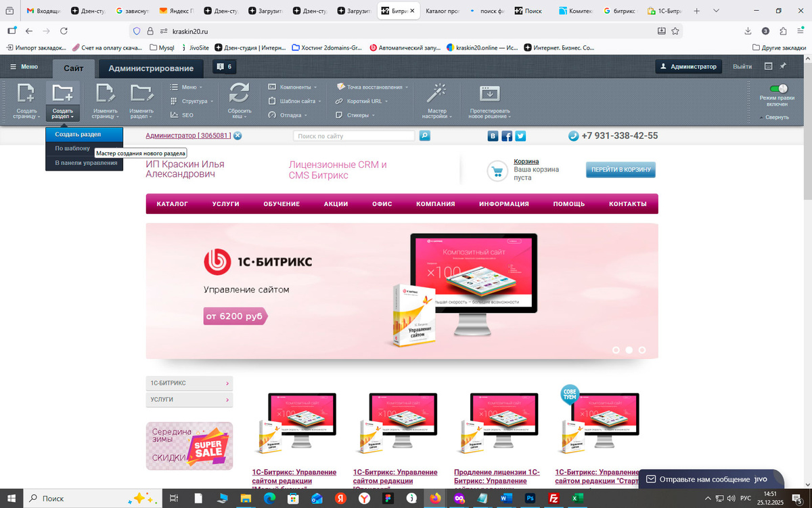Open FileZilla in the taskbar
The height and width of the screenshot is (508, 812).
pyautogui.click(x=554, y=498)
